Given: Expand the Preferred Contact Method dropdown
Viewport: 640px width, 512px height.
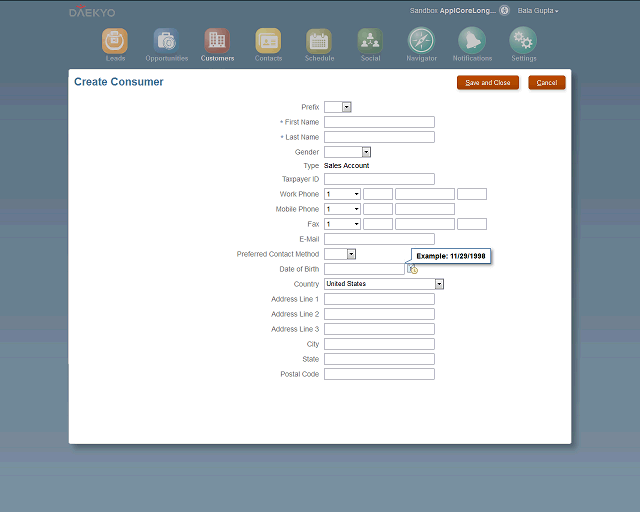Looking at the screenshot, I should coord(351,254).
